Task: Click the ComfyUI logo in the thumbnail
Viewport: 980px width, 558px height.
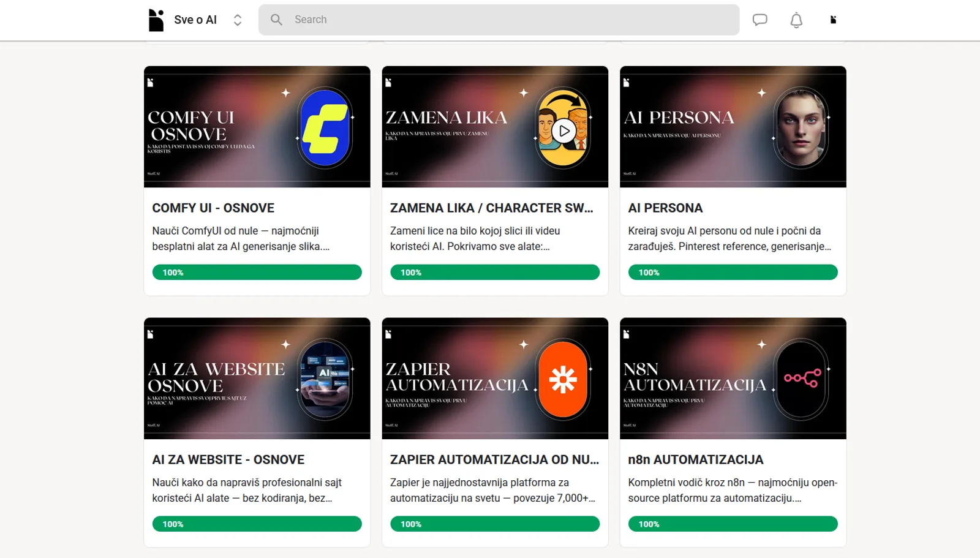Action: [325, 127]
